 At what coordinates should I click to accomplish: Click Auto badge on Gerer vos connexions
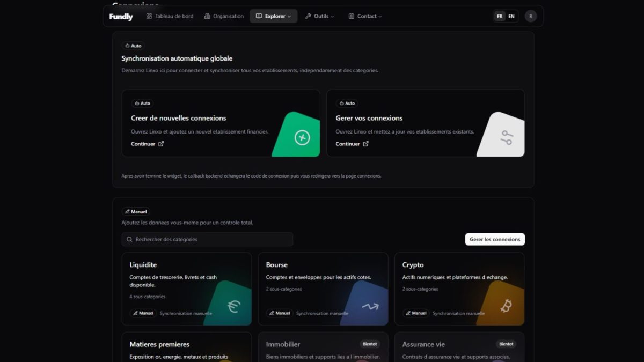(347, 103)
